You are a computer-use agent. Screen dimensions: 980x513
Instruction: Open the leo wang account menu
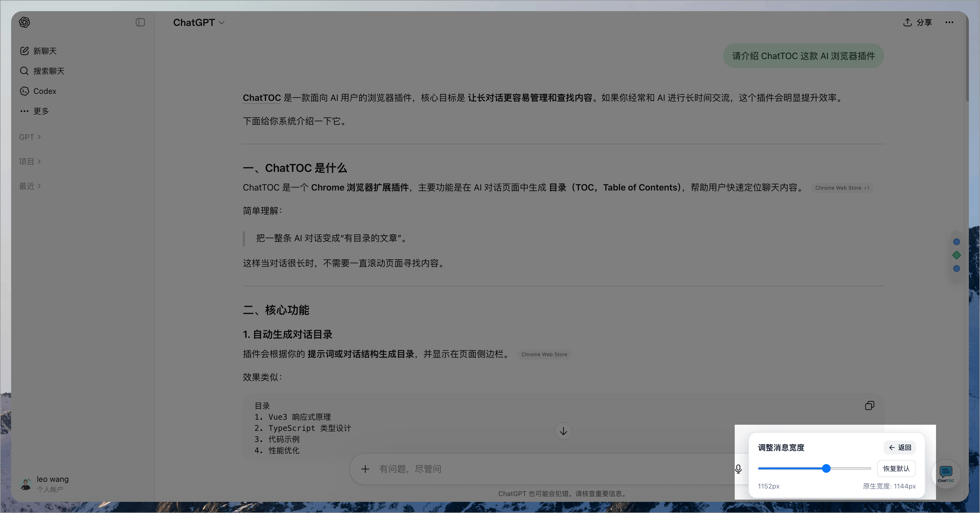(x=82, y=484)
